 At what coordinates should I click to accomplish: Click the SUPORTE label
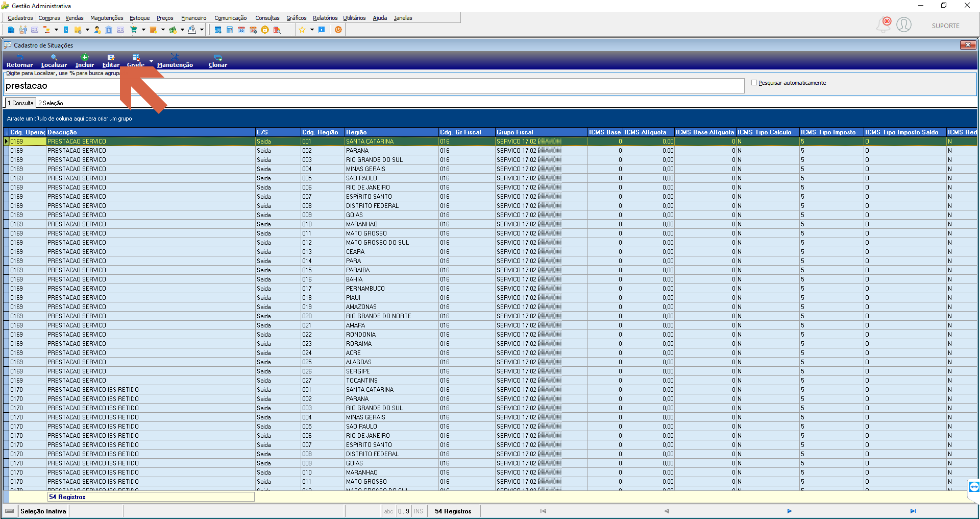[x=945, y=26]
